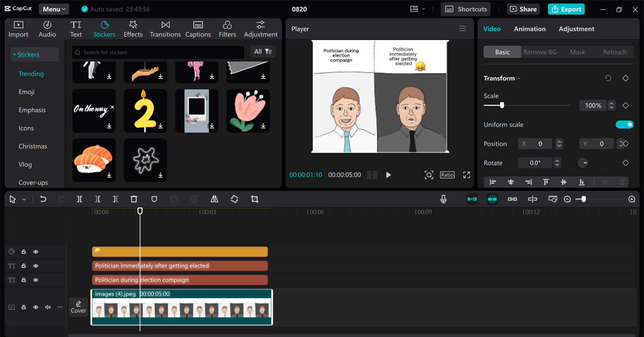The width and height of the screenshot is (644, 337).
Task: Crop the selected clip
Action: point(255,199)
